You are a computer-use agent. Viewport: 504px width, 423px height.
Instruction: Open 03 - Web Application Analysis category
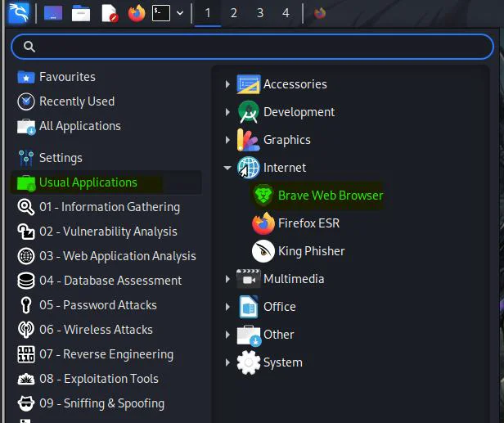coord(106,256)
